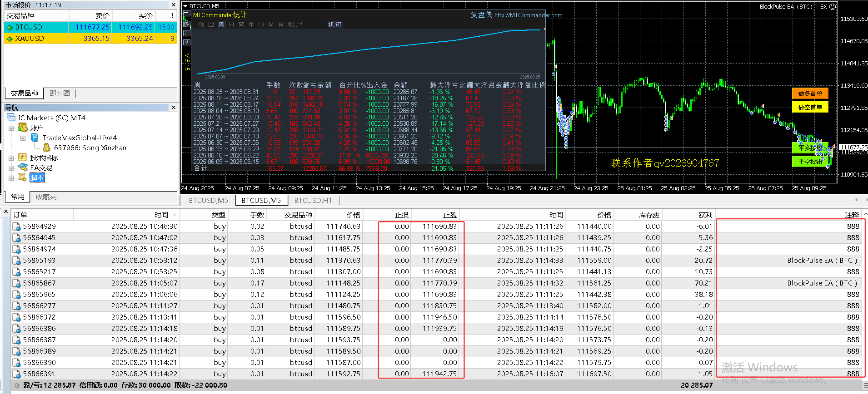Image resolution: width=868 pixels, height=394 pixels.
Task: Click order 56864929 document icon
Action: [x=16, y=227]
